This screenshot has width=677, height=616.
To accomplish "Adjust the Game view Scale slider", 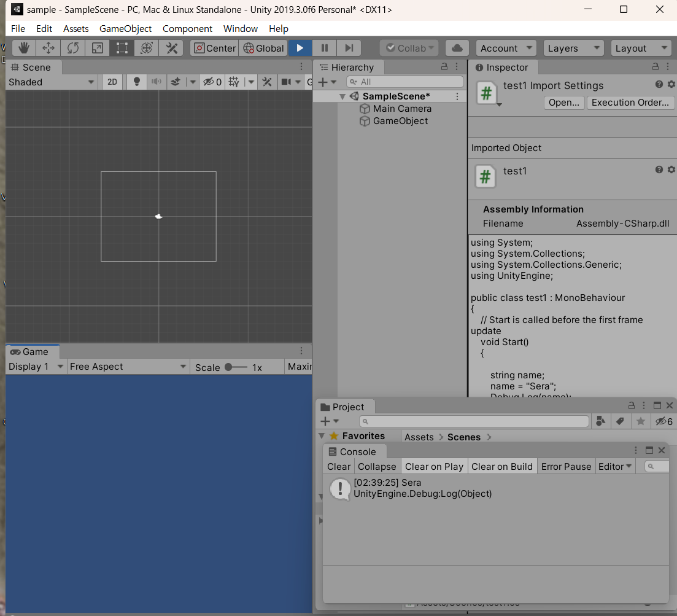I will tap(236, 367).
